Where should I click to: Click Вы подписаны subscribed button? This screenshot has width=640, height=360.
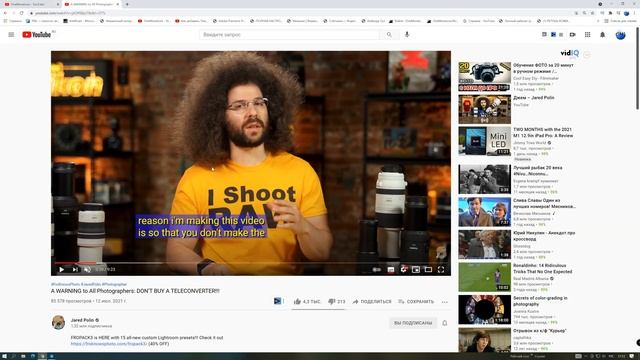tap(413, 323)
